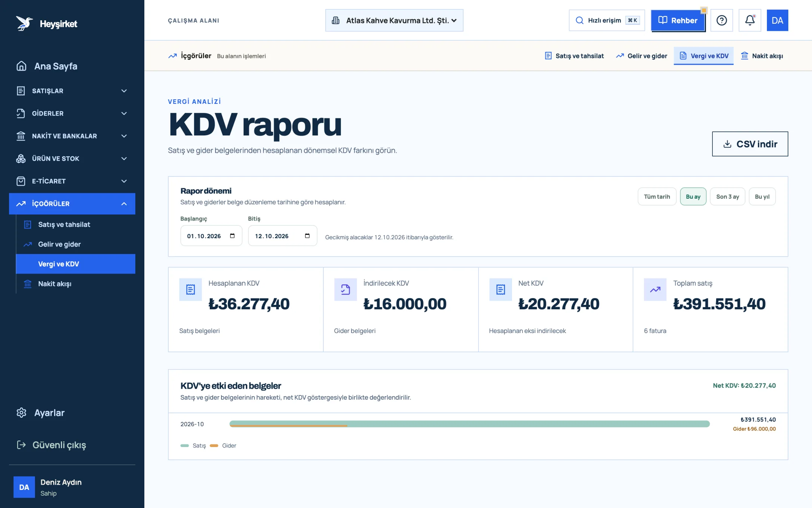Screen dimensions: 812x508
Task: Click the Güvenli çıkış logout icon
Action: pyautogui.click(x=21, y=445)
